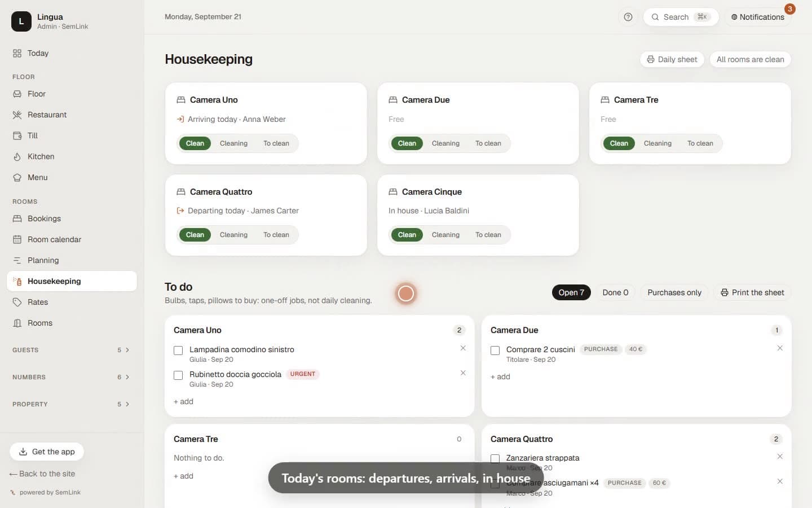The height and width of the screenshot is (508, 812).
Task: Check off Lampadina comodino sinistro
Action: click(178, 351)
